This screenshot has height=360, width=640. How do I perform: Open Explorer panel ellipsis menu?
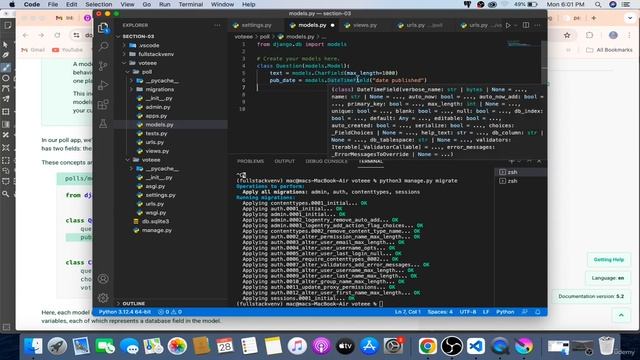click(x=217, y=25)
